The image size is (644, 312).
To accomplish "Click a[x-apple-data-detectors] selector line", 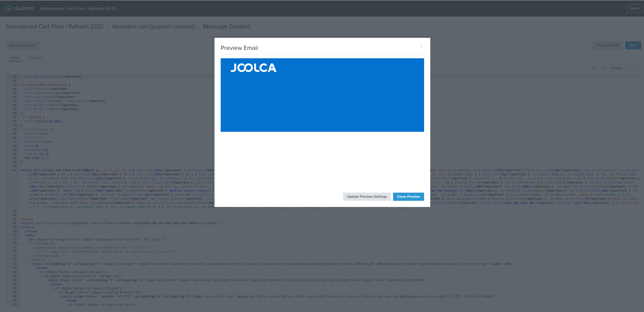I will coord(46,85).
